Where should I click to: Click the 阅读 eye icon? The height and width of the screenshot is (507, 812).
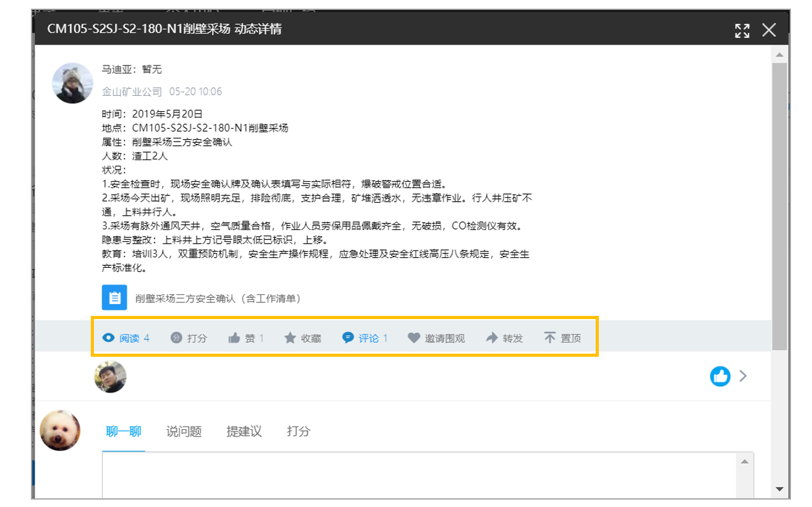[109, 338]
